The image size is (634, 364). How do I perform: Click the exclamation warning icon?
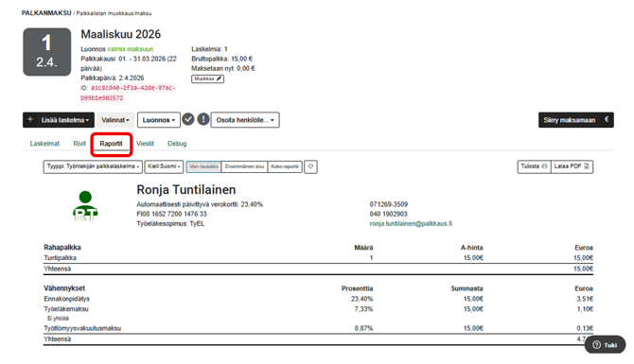(203, 119)
